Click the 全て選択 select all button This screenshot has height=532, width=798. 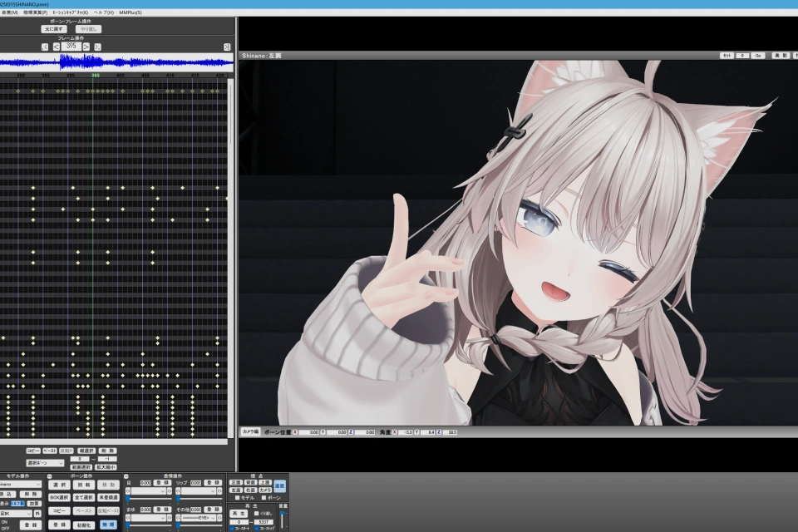[84, 497]
